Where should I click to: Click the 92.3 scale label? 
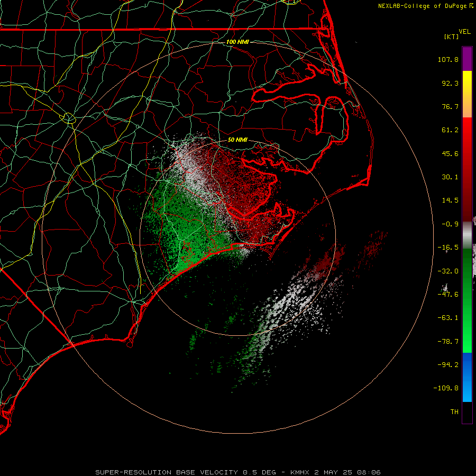tap(450, 83)
